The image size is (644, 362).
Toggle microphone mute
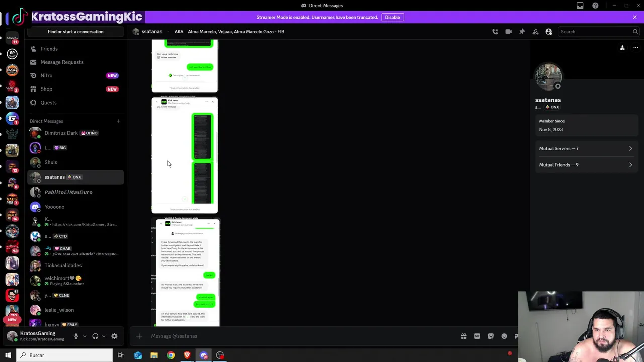coord(76,336)
